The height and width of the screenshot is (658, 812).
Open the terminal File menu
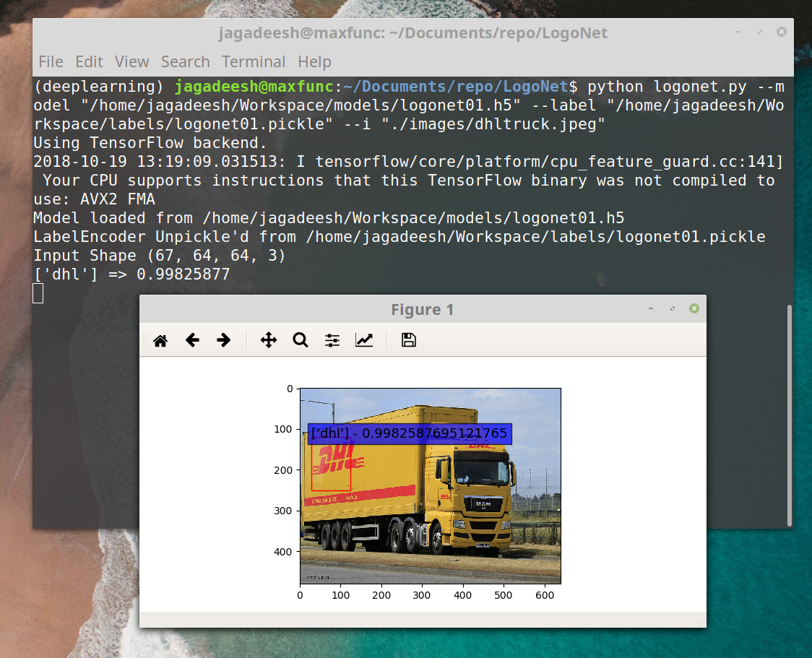point(51,61)
